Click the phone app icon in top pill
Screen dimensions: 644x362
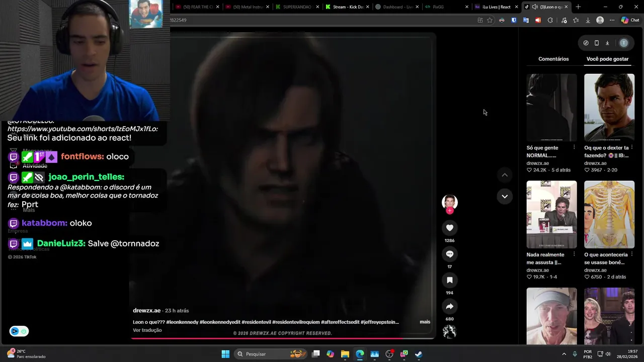pyautogui.click(x=597, y=43)
